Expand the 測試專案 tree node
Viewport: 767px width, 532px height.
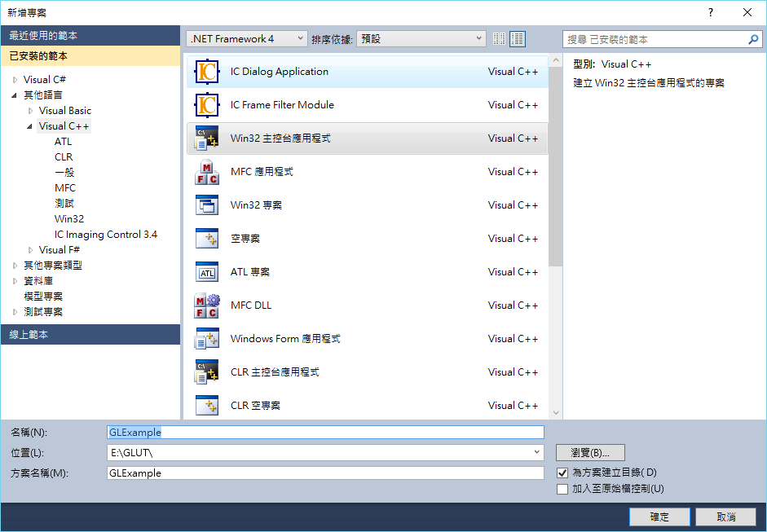[15, 312]
